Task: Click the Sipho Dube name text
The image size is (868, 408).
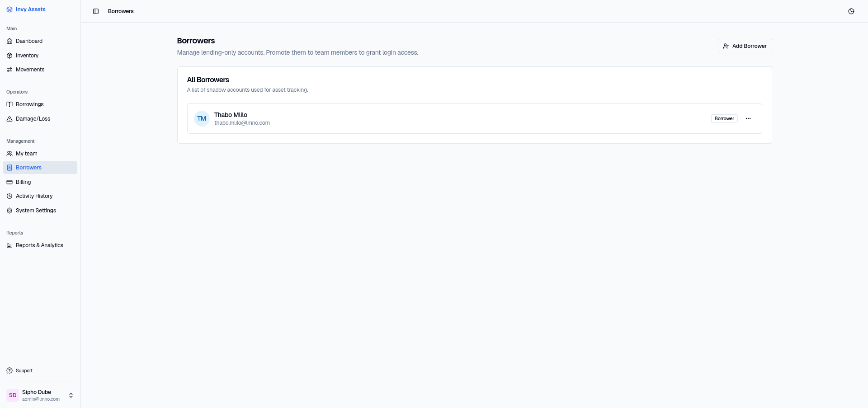Action: [37, 392]
